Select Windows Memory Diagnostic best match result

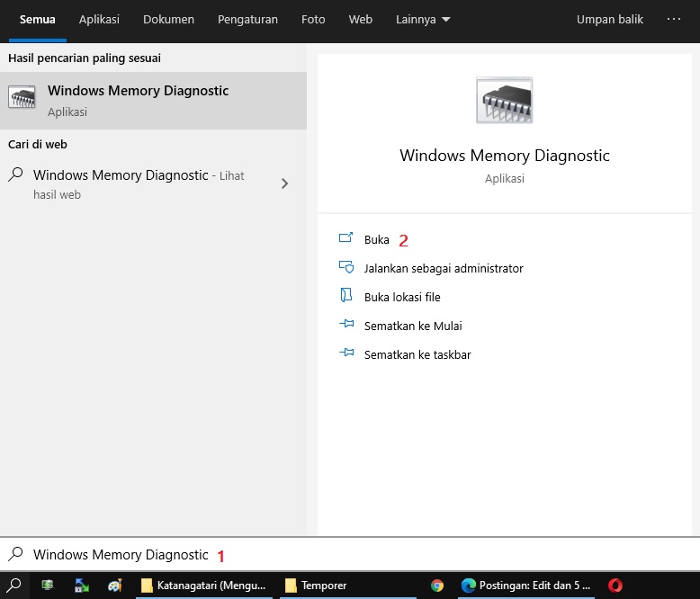click(x=153, y=101)
